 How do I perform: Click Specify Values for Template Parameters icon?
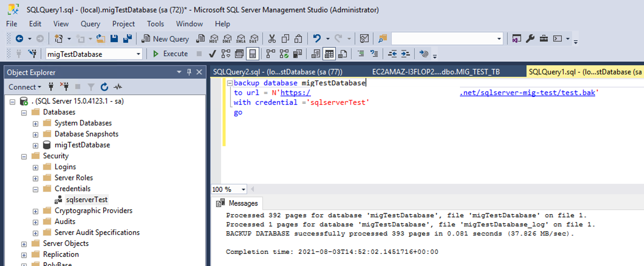coord(424,54)
